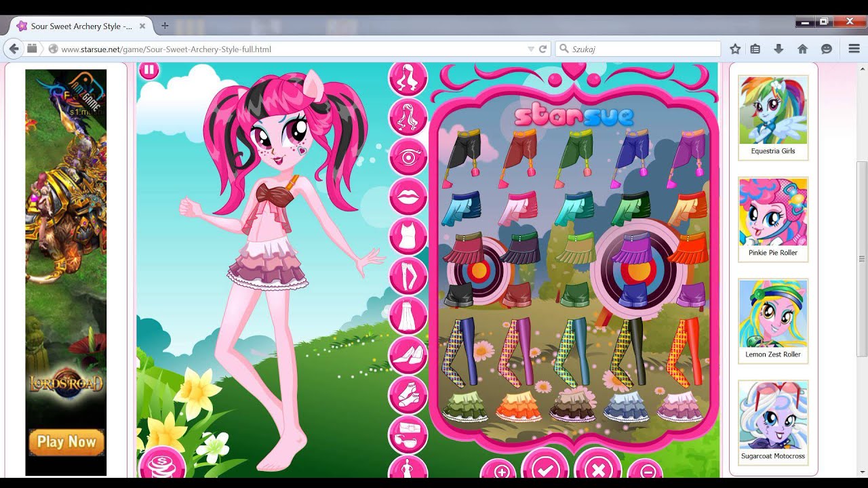Image resolution: width=868 pixels, height=488 pixels.
Task: Select the lips category icon
Action: [408, 197]
